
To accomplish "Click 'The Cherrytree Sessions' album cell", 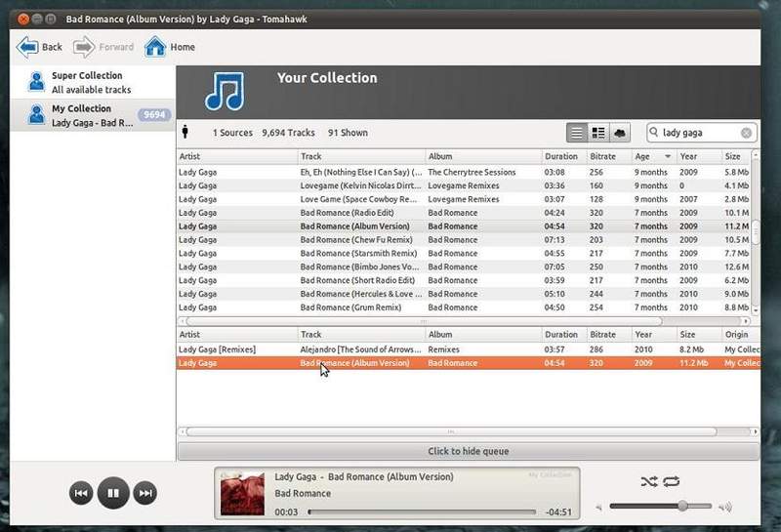I will tap(472, 172).
